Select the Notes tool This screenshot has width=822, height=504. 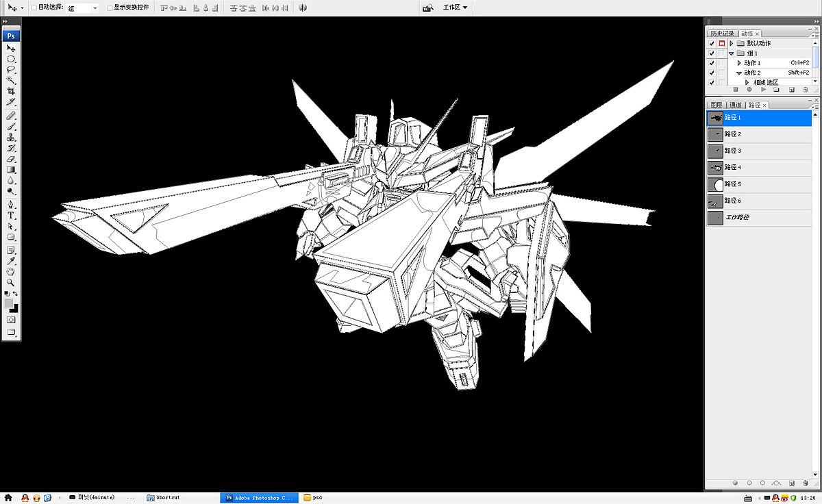(x=11, y=250)
